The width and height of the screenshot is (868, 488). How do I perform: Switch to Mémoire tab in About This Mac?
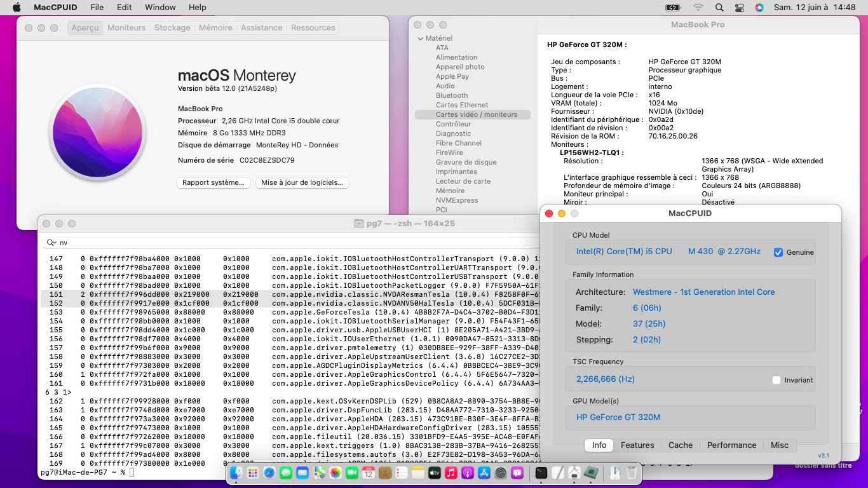pyautogui.click(x=215, y=28)
